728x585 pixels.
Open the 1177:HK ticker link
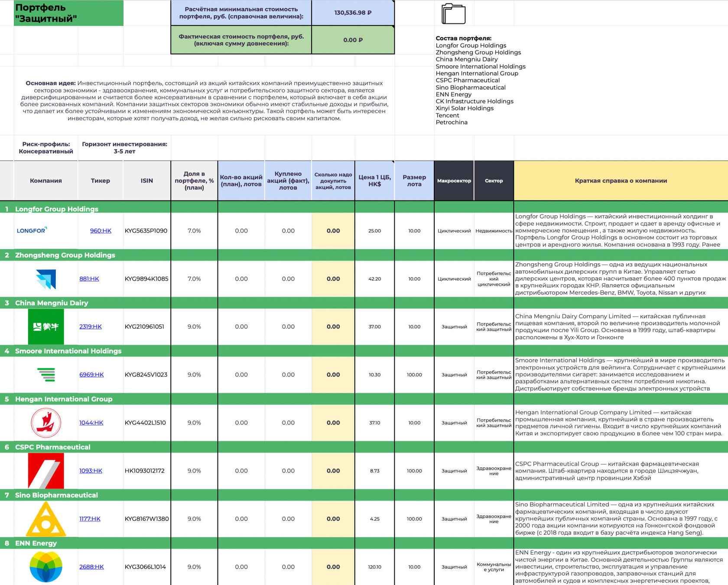[90, 519]
